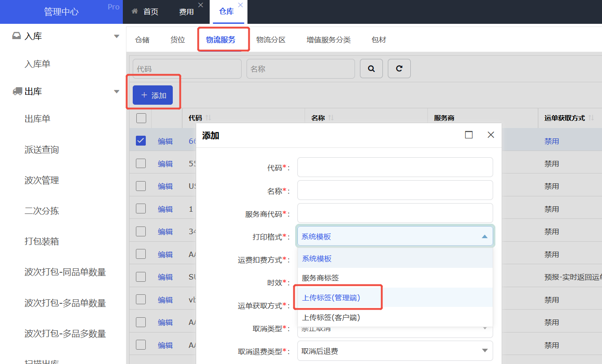The height and width of the screenshot is (364, 602).
Task: Check the checkbox of row starting 34
Action: point(141,231)
